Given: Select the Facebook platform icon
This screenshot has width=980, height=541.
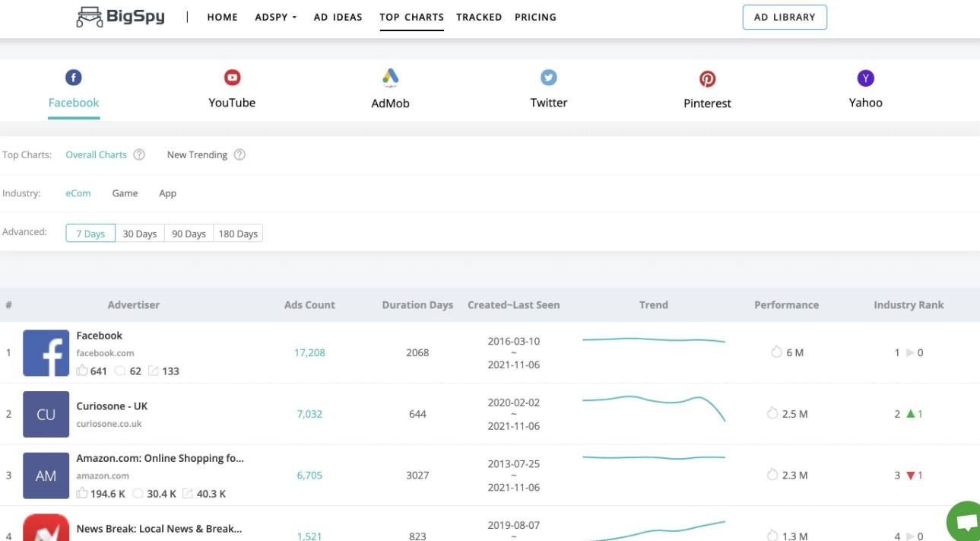Looking at the screenshot, I should coord(73,77).
